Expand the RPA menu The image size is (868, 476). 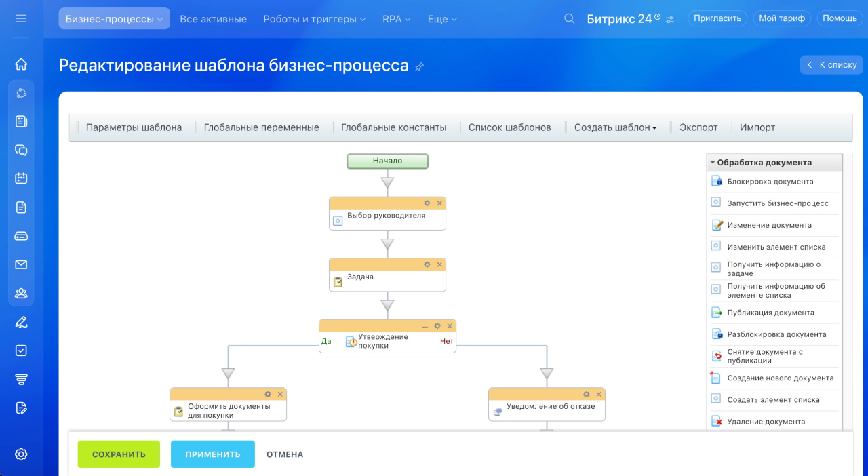click(397, 19)
